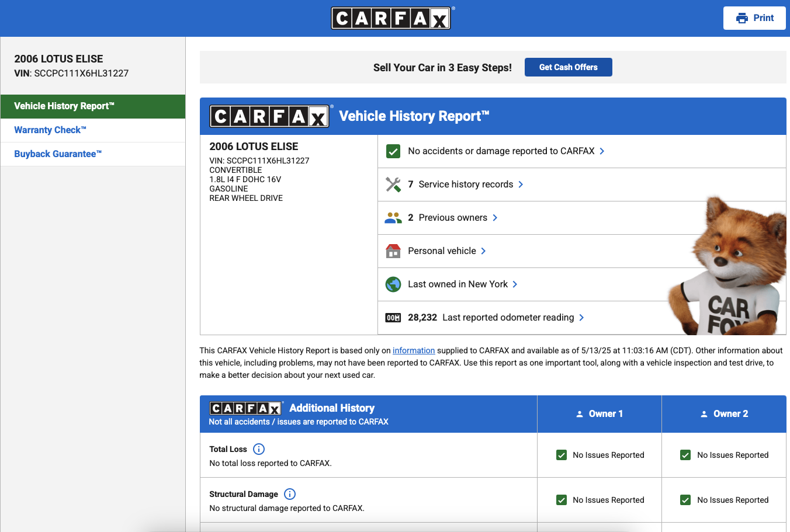This screenshot has height=532, width=790.
Task: Click the No structural damage reported to CARFAX text
Action: coord(287,508)
